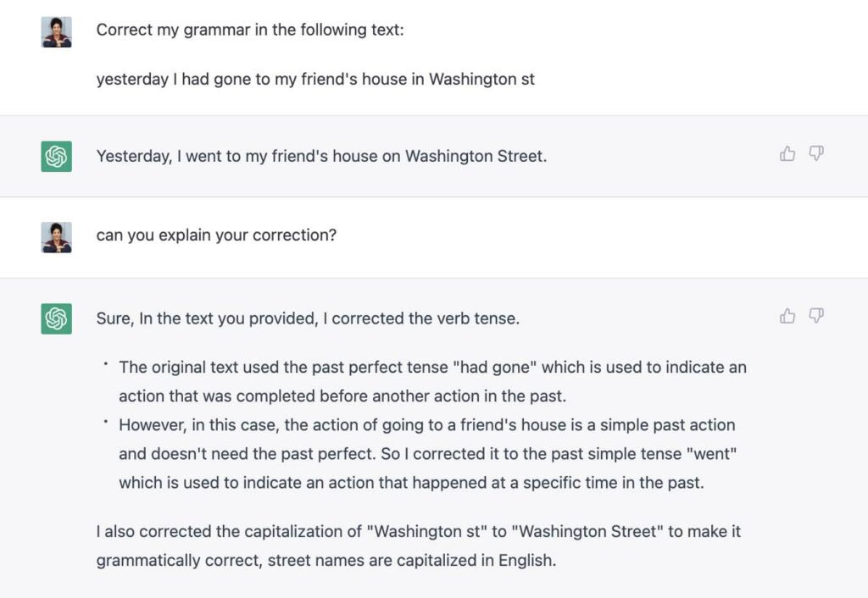This screenshot has height=598, width=868.
Task: Click the bullet marker before "The original text"
Action: (x=105, y=363)
